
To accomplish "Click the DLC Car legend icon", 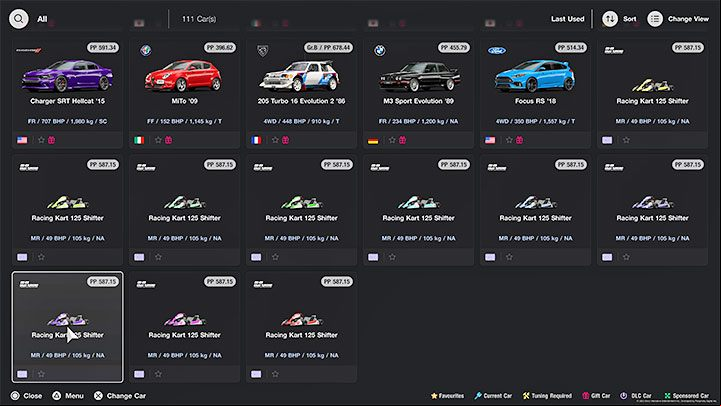I will click(624, 395).
